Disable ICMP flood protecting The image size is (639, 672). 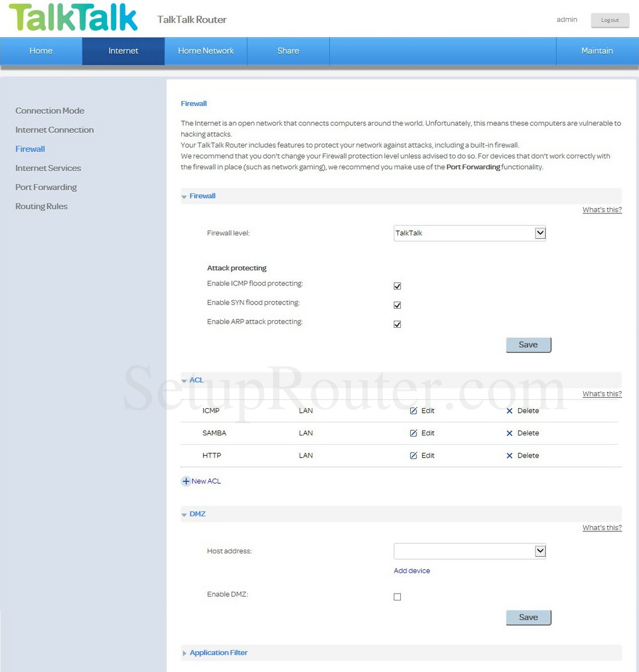(397, 285)
